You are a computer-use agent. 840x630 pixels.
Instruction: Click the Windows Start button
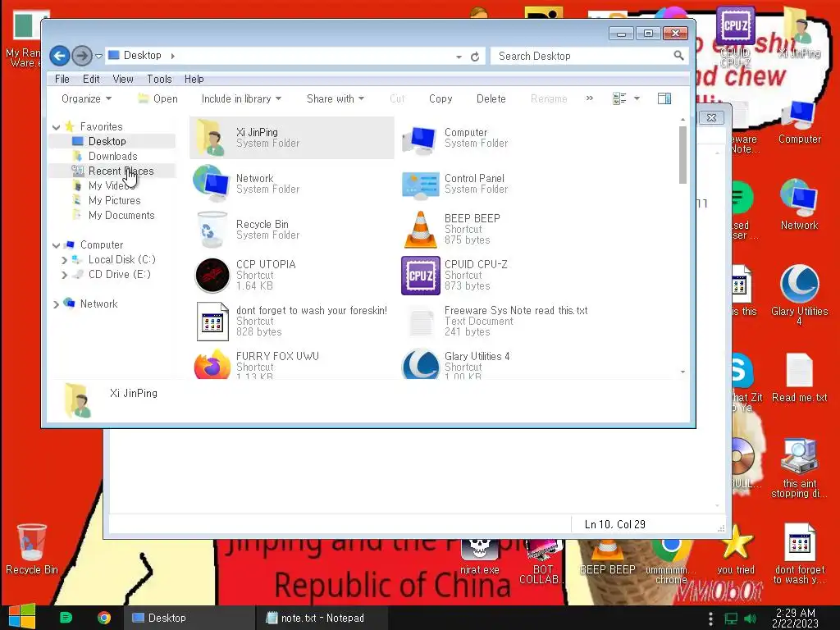tap(21, 617)
